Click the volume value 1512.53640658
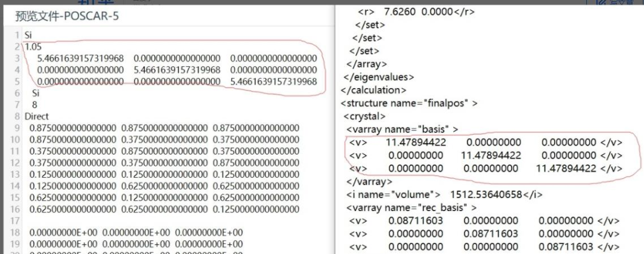This screenshot has width=644, height=254. click(x=487, y=194)
